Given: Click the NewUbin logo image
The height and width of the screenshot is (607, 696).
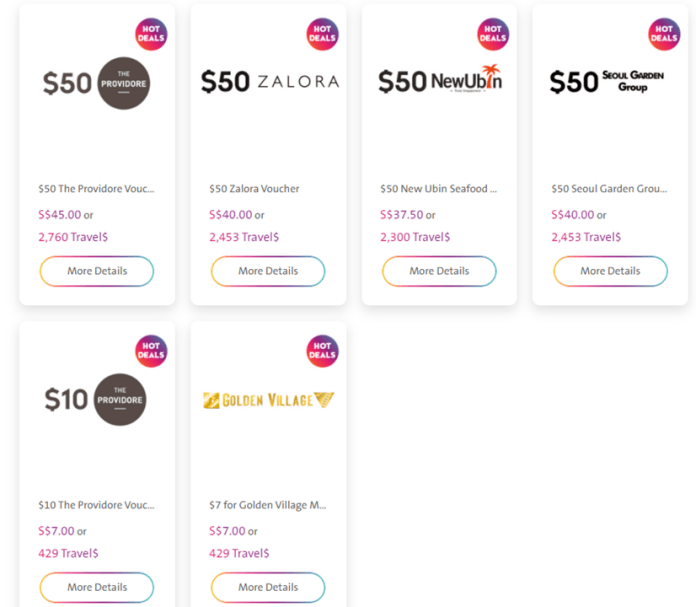Looking at the screenshot, I should (440, 79).
